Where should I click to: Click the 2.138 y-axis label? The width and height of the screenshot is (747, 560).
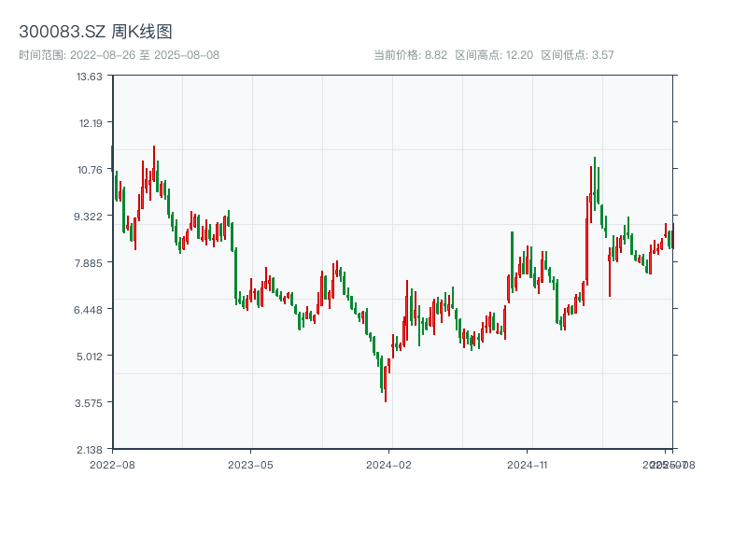coord(90,450)
